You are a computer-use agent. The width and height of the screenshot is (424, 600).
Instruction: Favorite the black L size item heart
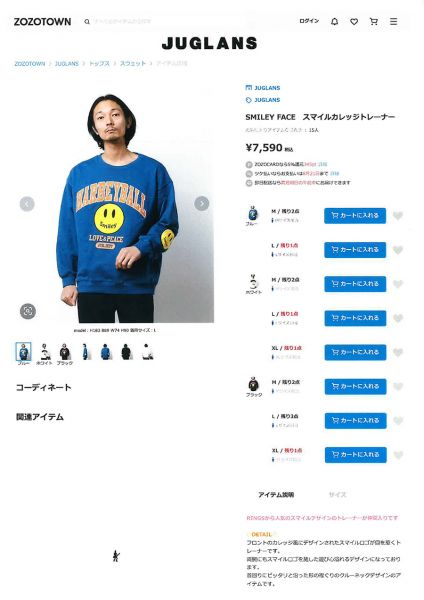(x=398, y=421)
